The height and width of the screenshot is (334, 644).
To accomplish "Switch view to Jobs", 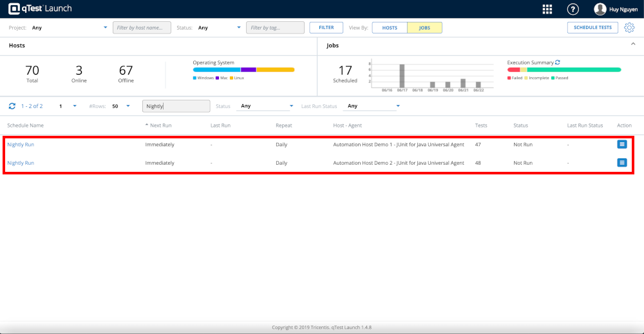I will click(x=424, y=28).
